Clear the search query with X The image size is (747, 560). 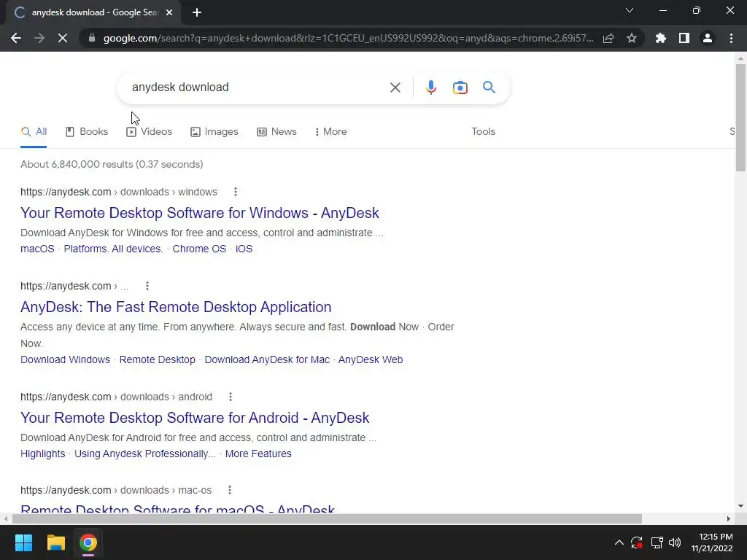click(395, 87)
